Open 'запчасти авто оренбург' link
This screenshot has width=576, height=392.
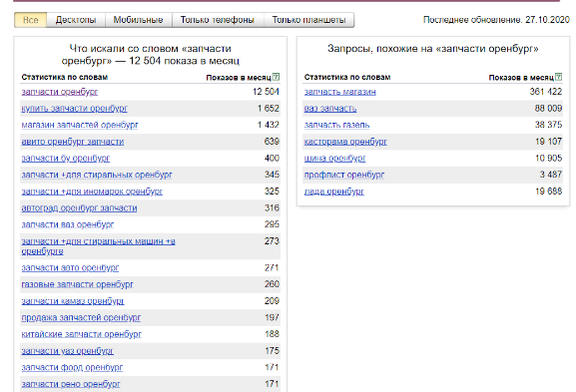70,268
